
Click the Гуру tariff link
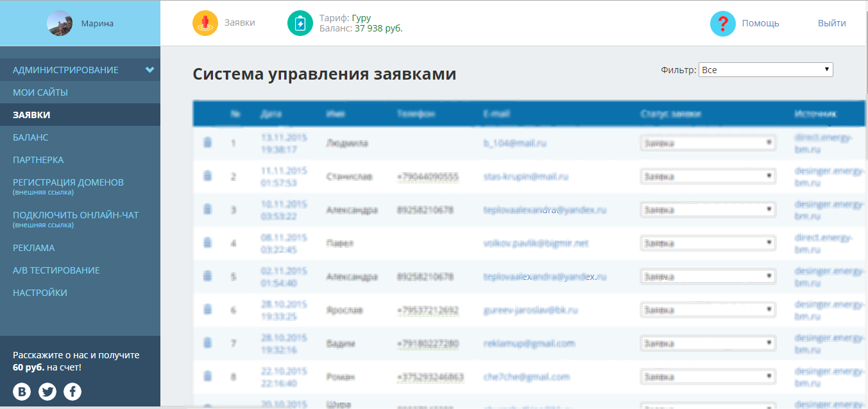(361, 18)
